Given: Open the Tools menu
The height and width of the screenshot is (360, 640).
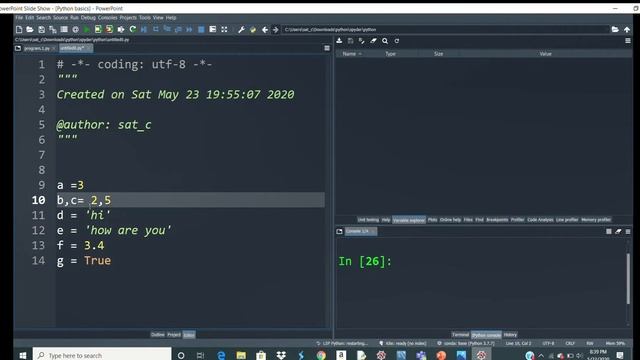Looking at the screenshot, I should click(x=144, y=18).
